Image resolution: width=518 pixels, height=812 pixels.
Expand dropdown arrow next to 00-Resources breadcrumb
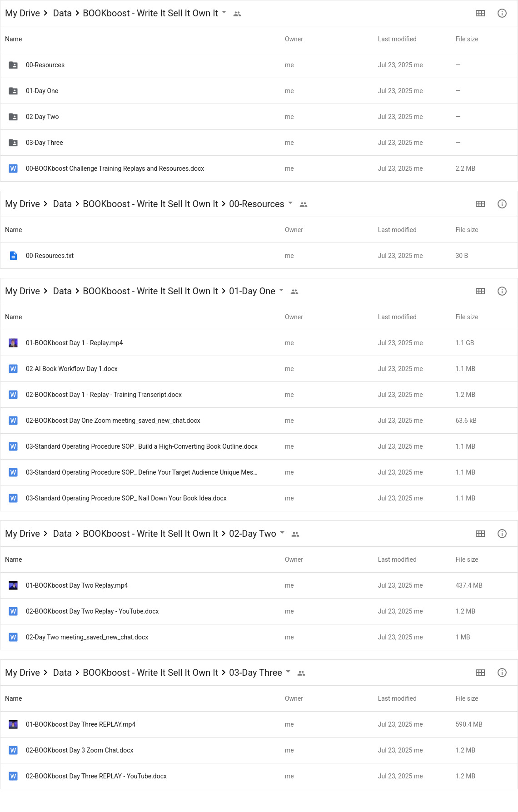(290, 203)
